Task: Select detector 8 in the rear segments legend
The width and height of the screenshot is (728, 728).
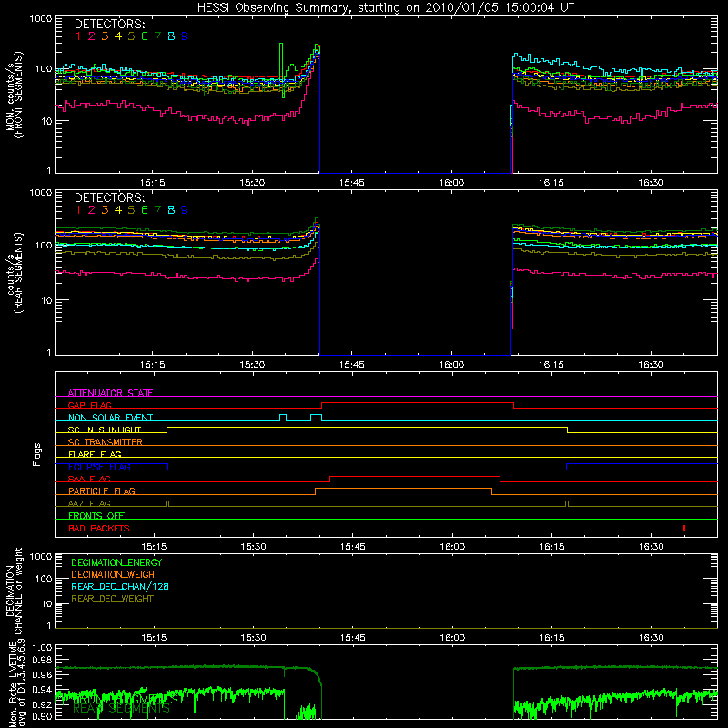Action: pos(171,210)
